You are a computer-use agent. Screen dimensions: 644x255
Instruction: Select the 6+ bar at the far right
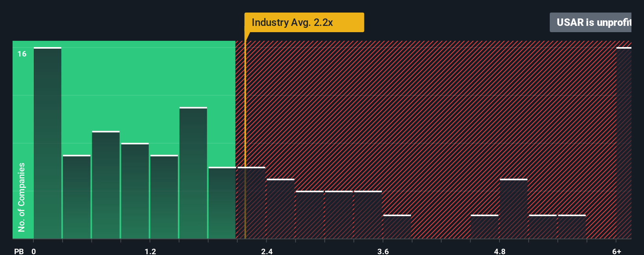624,143
